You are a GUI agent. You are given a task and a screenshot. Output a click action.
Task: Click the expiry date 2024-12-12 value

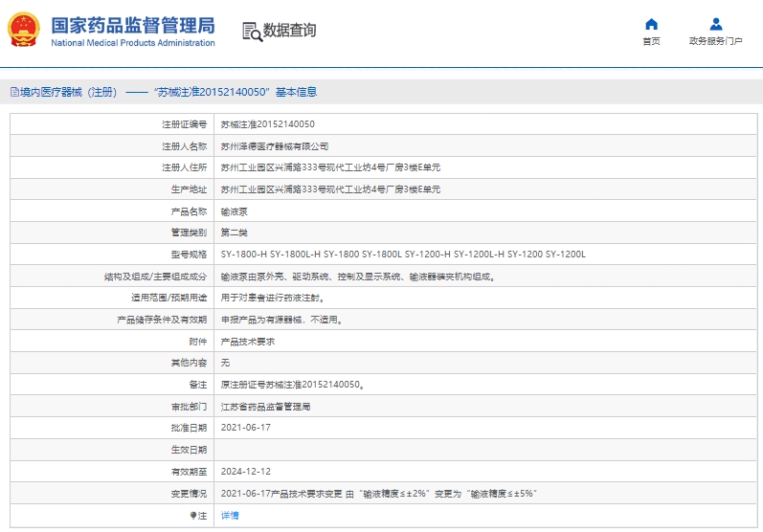[245, 472]
